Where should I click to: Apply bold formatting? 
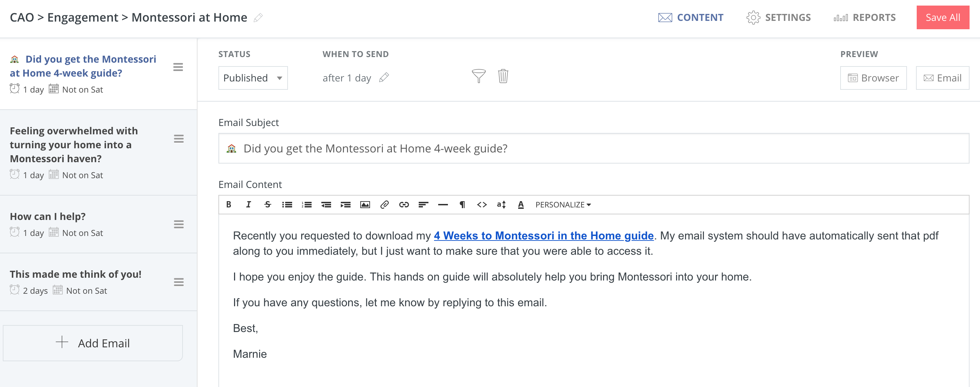(x=228, y=204)
